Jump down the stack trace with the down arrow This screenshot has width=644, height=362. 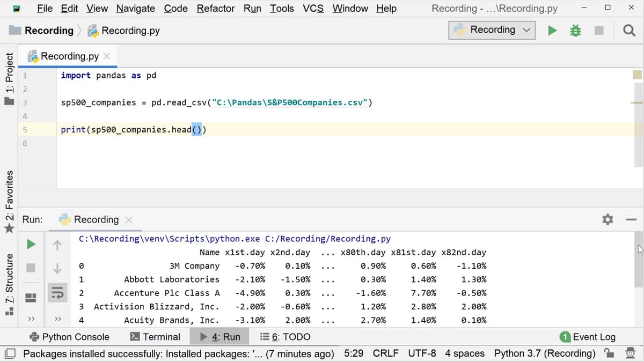(57, 268)
